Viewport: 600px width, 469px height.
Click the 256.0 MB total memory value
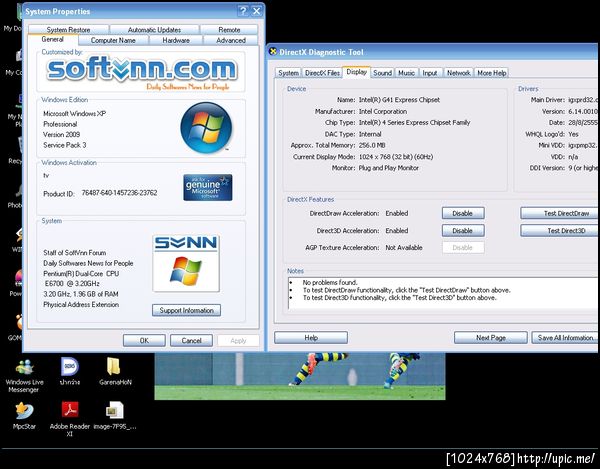[x=372, y=145]
